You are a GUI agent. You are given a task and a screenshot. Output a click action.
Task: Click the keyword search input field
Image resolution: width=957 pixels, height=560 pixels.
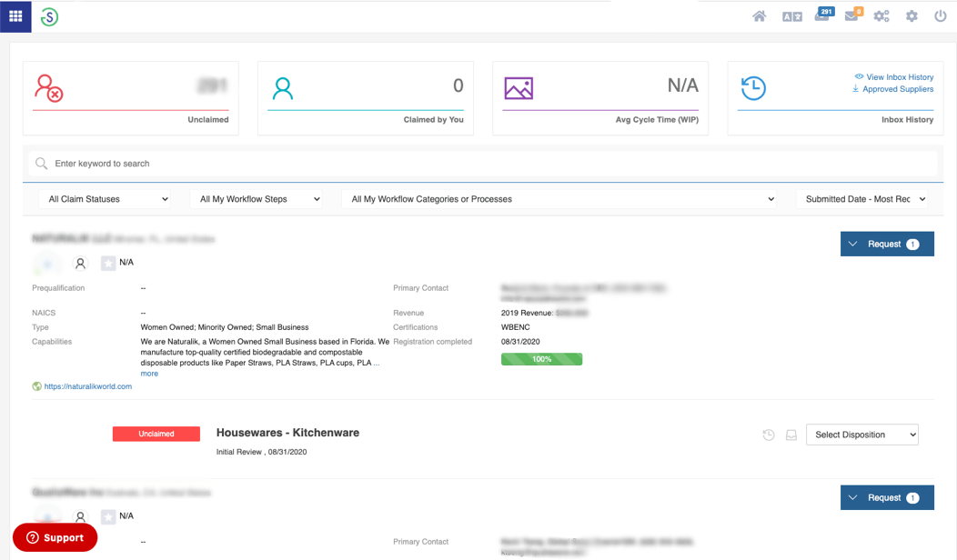click(483, 164)
